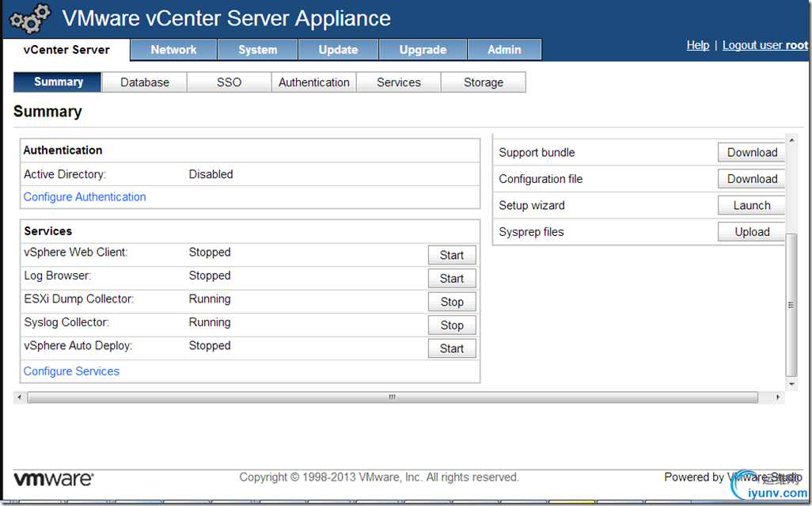The height and width of the screenshot is (506, 812).
Task: Click the Logout user root link
Action: point(765,45)
